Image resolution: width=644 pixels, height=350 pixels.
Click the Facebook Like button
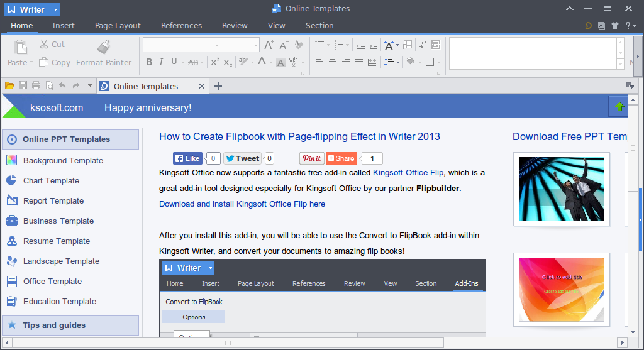pyautogui.click(x=187, y=158)
